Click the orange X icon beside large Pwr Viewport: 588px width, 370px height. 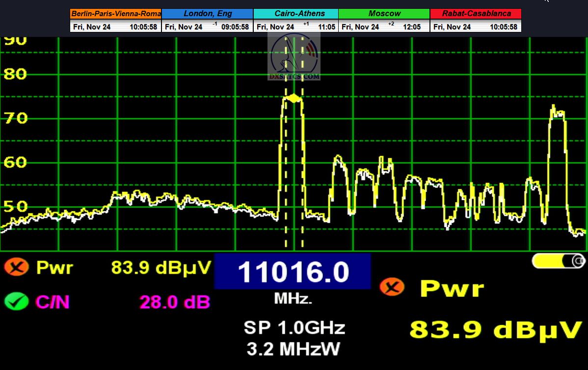pos(392,287)
